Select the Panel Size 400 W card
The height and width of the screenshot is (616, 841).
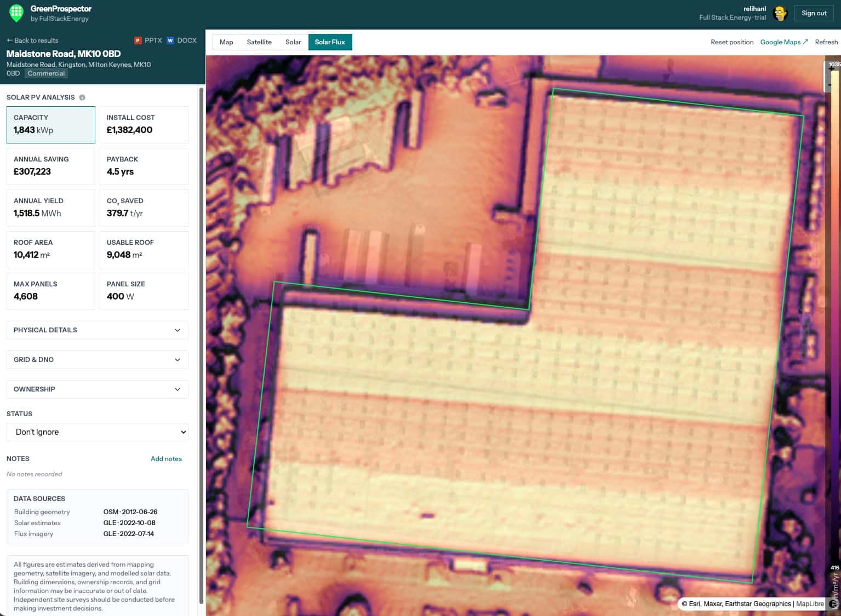click(144, 291)
